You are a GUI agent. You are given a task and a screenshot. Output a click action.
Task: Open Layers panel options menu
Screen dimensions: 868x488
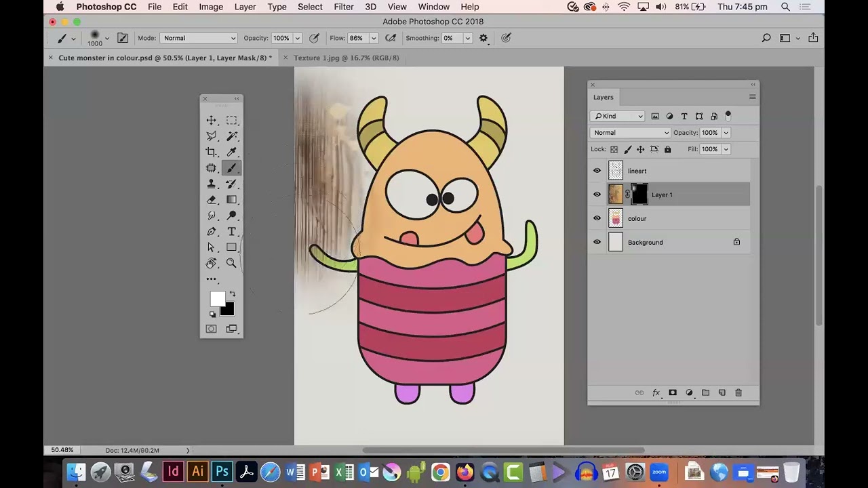[x=752, y=97]
